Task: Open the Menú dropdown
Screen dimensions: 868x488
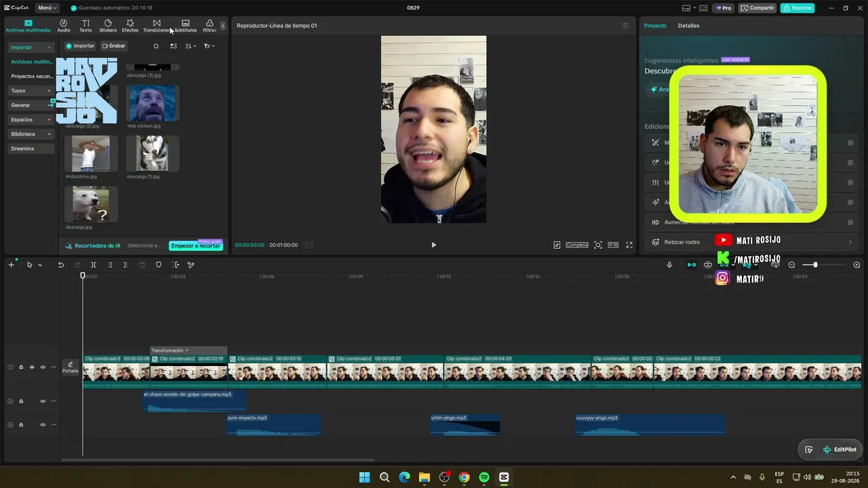Action: coord(47,8)
